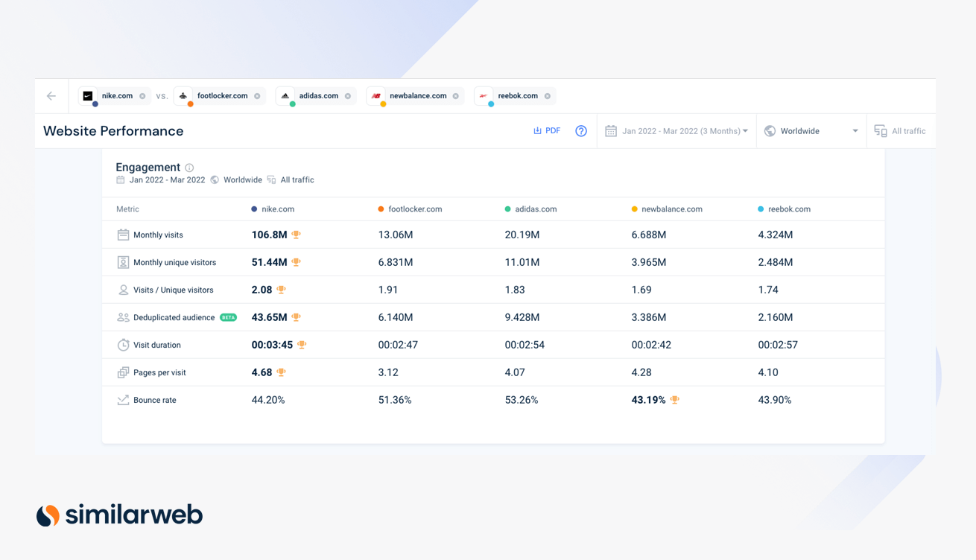Click the Visit duration clock icon
Image resolution: width=976 pixels, height=560 pixels.
[x=123, y=345]
